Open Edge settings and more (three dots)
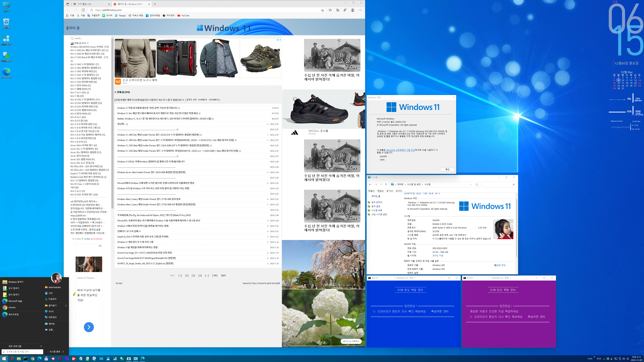Viewport: 644px width, 362px height. point(360,10)
